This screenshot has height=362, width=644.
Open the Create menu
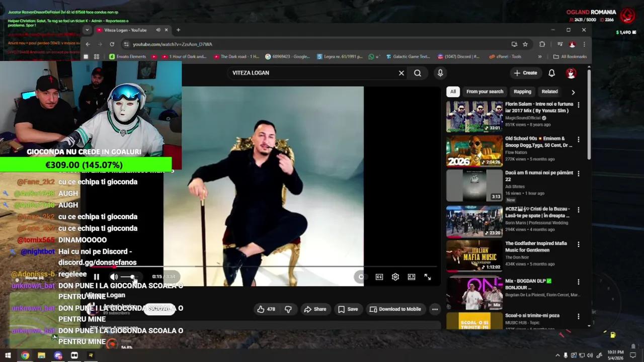[525, 73]
